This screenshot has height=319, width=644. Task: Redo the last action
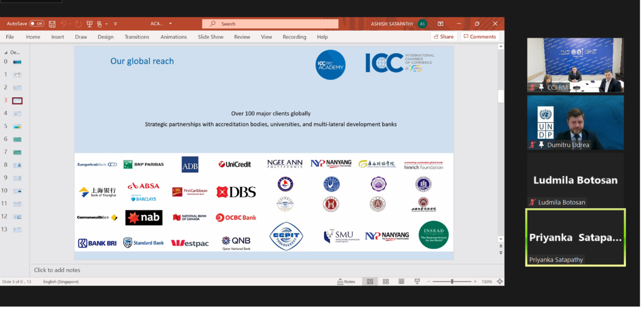click(x=78, y=24)
